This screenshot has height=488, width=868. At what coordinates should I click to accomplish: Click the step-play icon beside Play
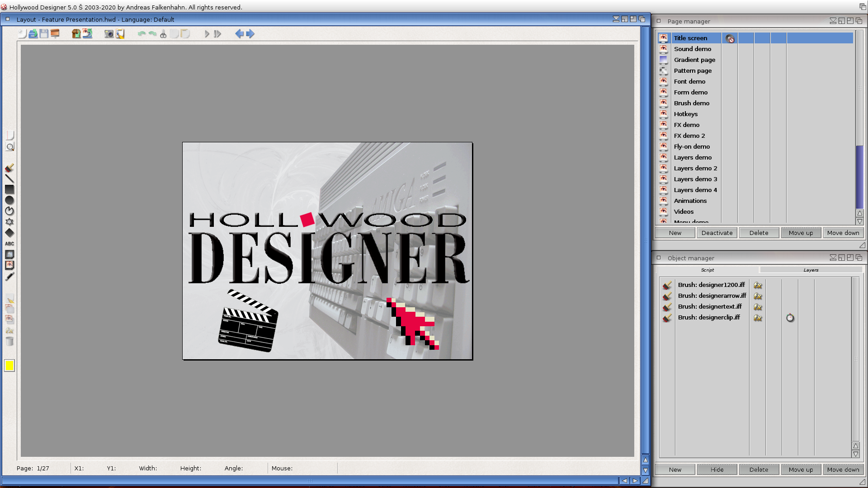[x=217, y=33]
